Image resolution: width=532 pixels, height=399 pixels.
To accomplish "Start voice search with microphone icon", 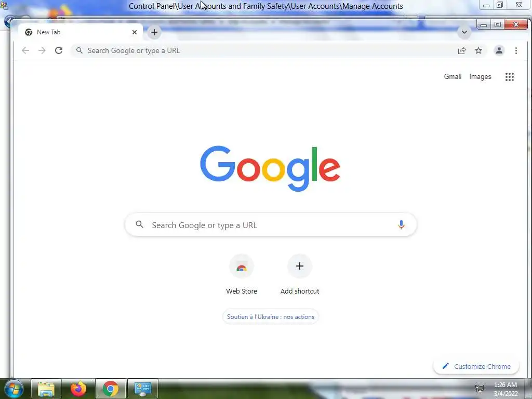I will tap(401, 224).
